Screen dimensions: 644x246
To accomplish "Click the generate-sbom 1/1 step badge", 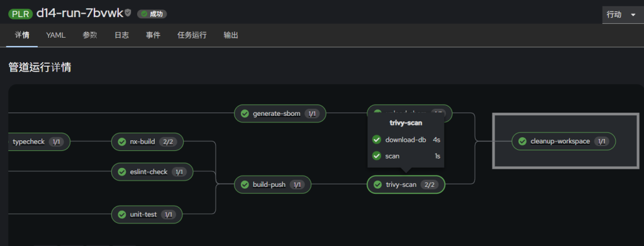I will pos(312,113).
